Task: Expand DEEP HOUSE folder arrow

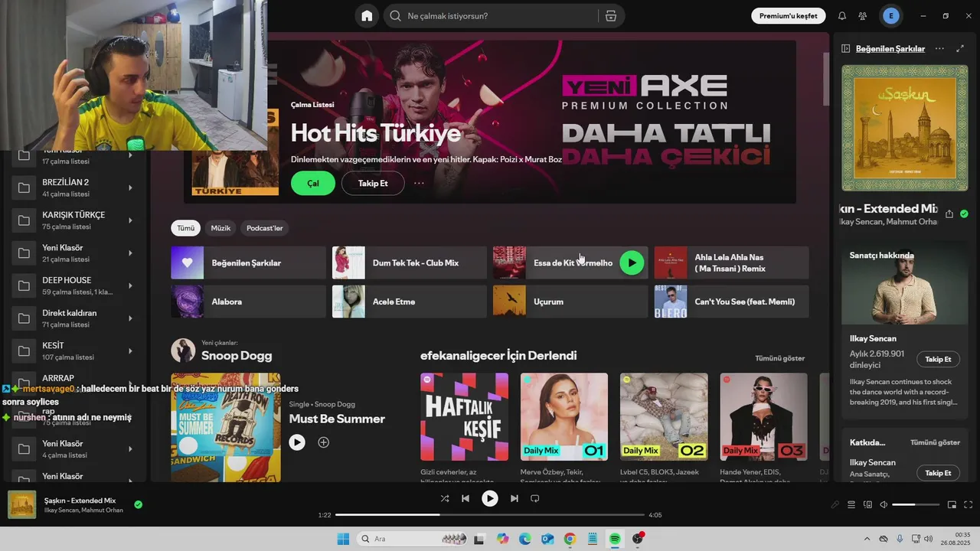Action: (x=130, y=285)
